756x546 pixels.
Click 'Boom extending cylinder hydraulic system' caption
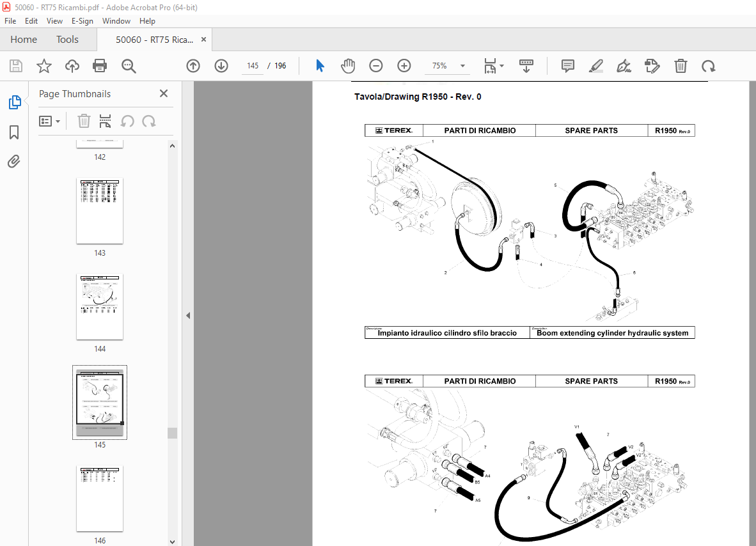click(612, 333)
